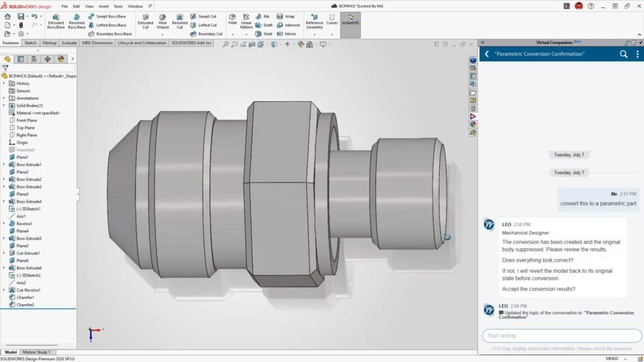Switch to the Evaluate tab
644x362 pixels.
click(x=69, y=43)
